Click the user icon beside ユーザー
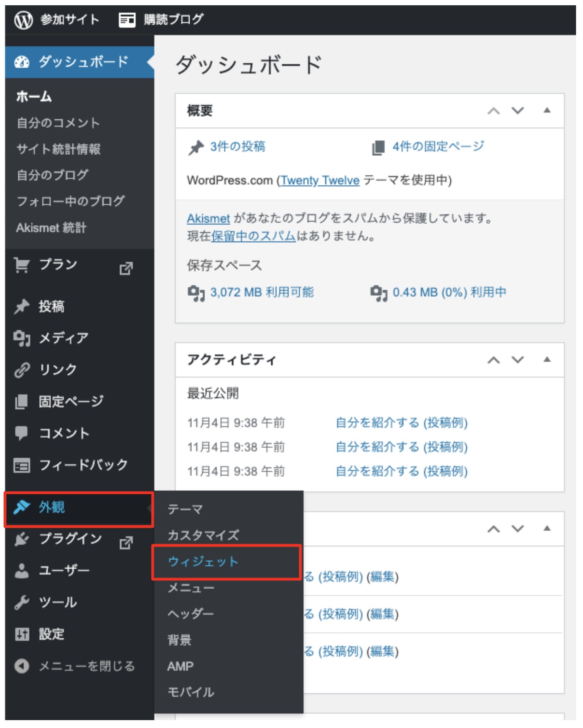Viewport: 583px width, 728px height. tap(22, 571)
